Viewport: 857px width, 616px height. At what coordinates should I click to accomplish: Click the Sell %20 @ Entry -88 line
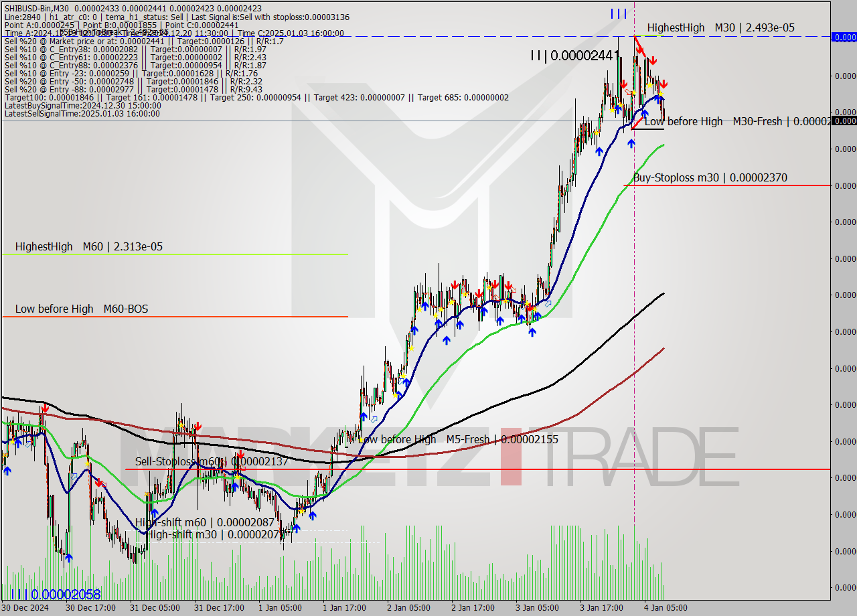coord(133,90)
